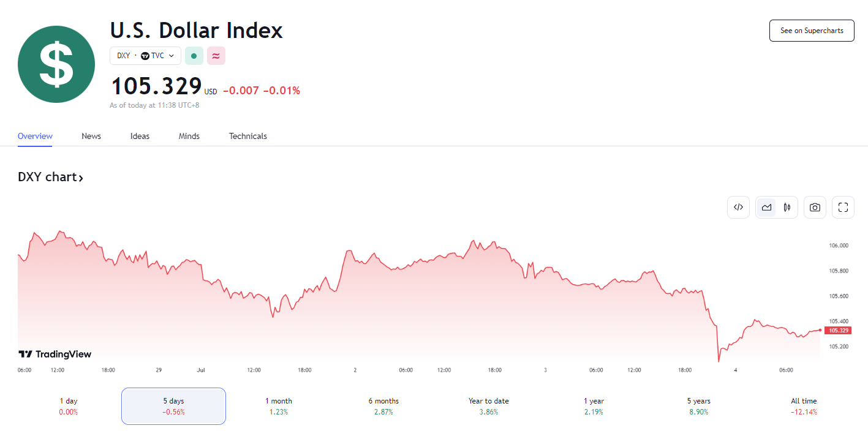The width and height of the screenshot is (868, 439).
Task: Click the embed code icon above chart
Action: click(x=738, y=207)
